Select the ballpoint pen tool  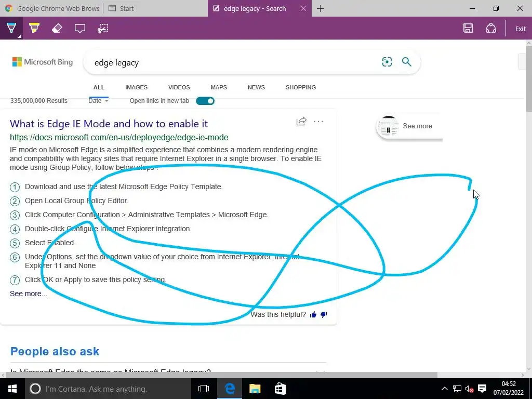click(11, 29)
